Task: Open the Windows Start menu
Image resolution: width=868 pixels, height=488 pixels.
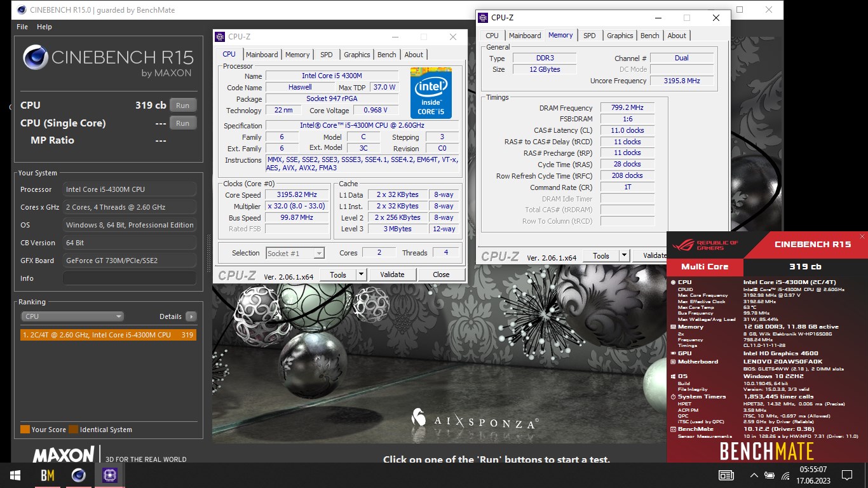Action: (15, 475)
